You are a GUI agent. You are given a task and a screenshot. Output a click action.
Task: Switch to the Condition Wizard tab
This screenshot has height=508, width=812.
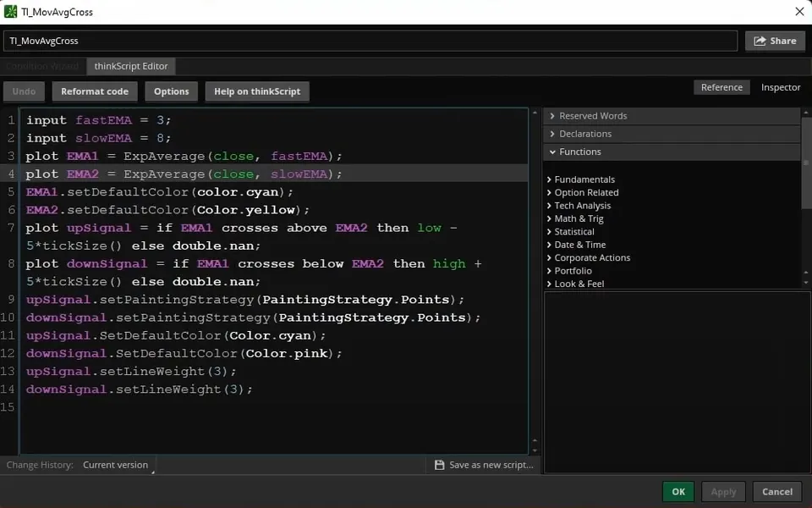[x=42, y=66]
